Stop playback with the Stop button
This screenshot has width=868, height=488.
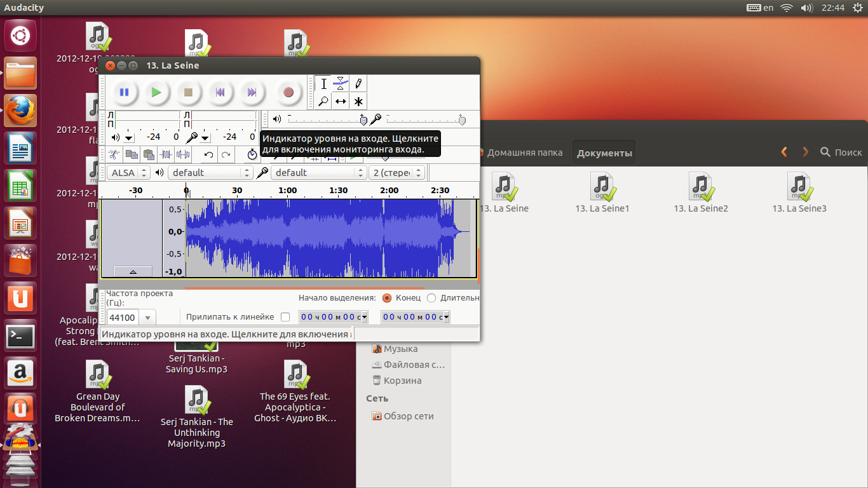pos(188,93)
